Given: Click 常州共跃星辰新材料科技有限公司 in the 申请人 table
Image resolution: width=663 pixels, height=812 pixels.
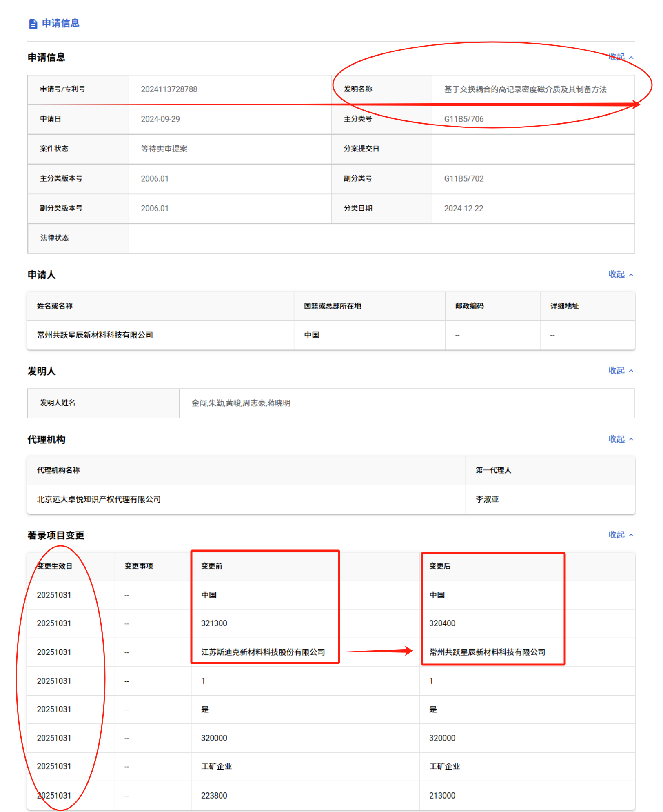Looking at the screenshot, I should tap(95, 335).
